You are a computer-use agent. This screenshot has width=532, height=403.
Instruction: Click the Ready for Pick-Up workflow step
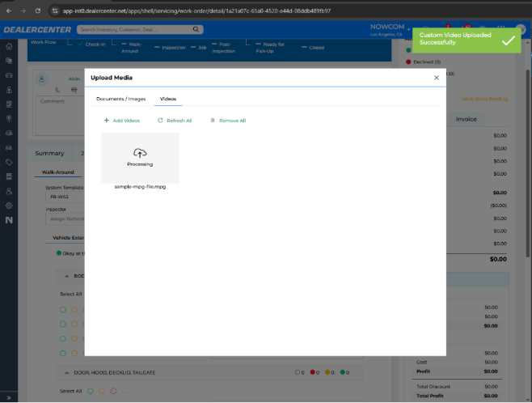pyautogui.click(x=270, y=48)
